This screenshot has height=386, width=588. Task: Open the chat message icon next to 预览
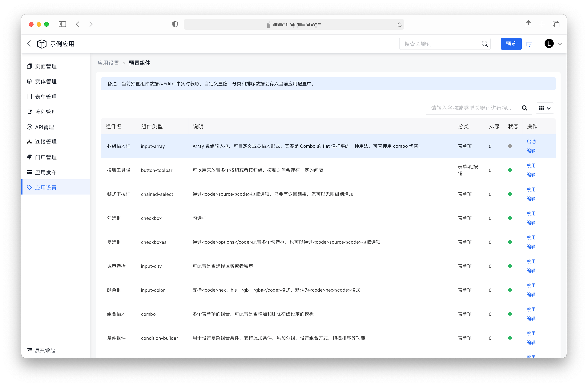click(x=529, y=44)
